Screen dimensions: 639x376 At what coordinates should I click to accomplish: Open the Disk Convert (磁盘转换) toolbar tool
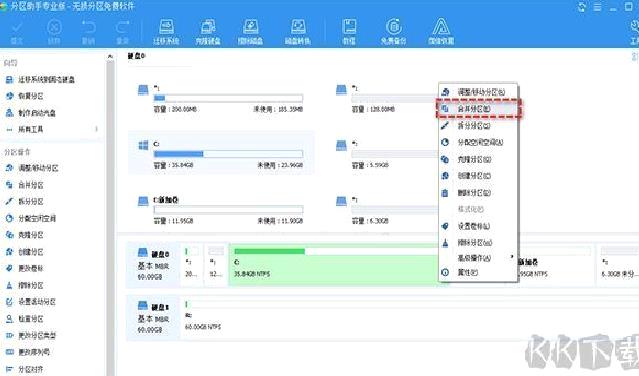click(298, 31)
